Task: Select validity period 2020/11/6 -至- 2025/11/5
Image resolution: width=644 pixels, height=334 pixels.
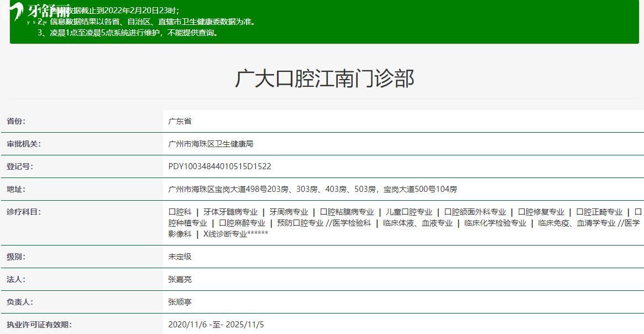Action: point(216,325)
